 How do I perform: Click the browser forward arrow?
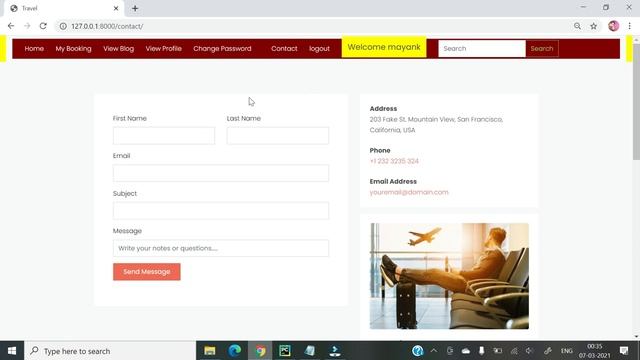click(27, 26)
